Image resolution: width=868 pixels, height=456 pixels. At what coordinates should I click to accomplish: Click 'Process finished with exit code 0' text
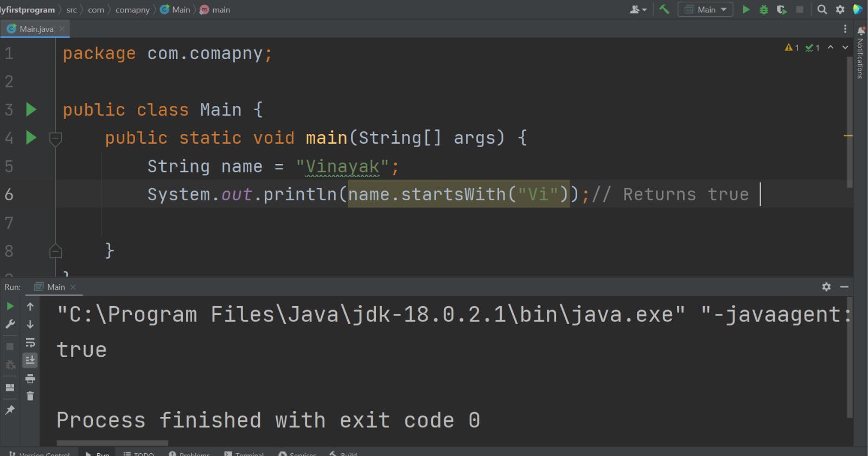pos(269,420)
